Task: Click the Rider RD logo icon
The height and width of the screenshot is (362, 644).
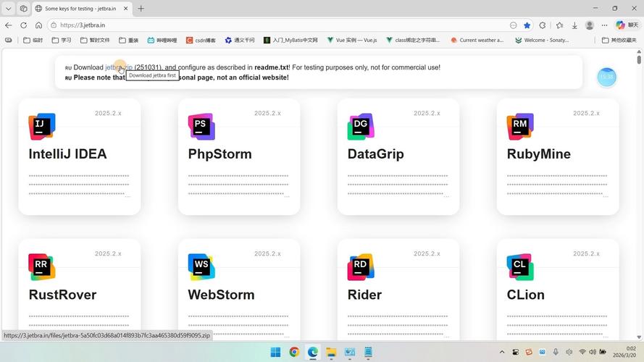Action: [361, 266]
